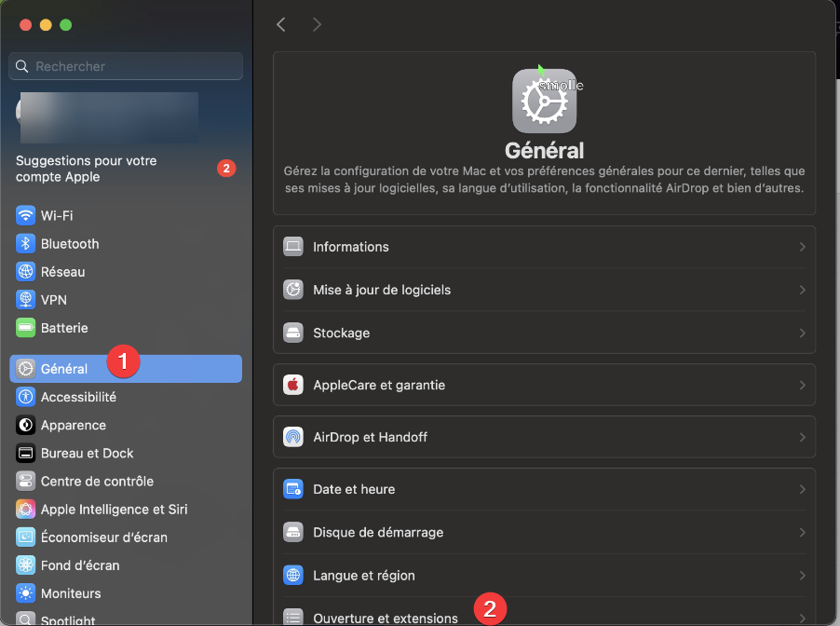840x626 pixels.
Task: Select Bureau et Dock label
Action: pos(88,454)
